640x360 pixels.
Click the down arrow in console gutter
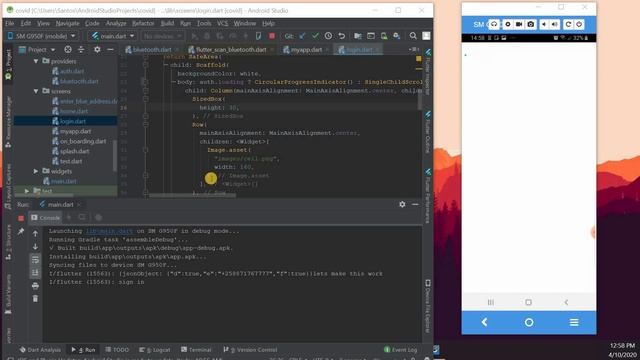(x=35, y=247)
